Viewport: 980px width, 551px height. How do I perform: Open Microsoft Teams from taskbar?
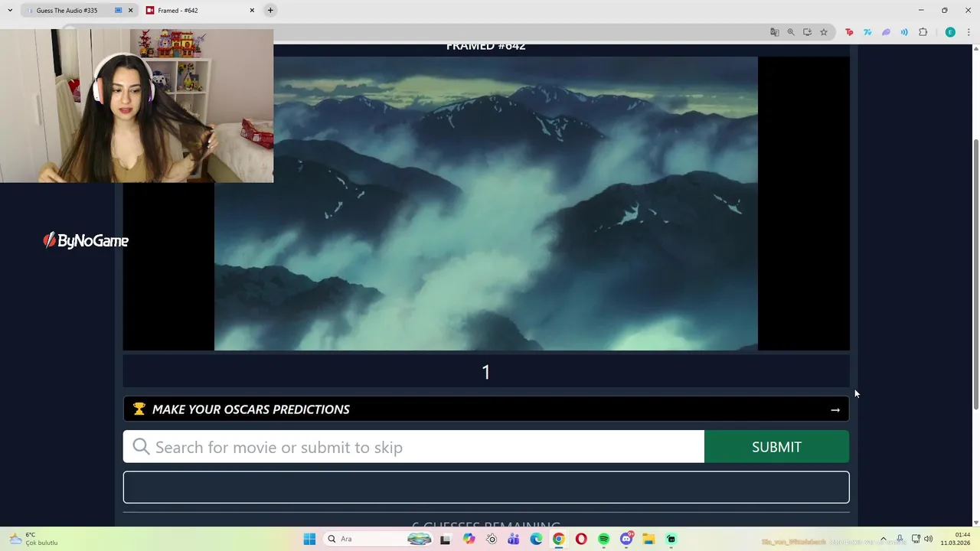pyautogui.click(x=514, y=539)
